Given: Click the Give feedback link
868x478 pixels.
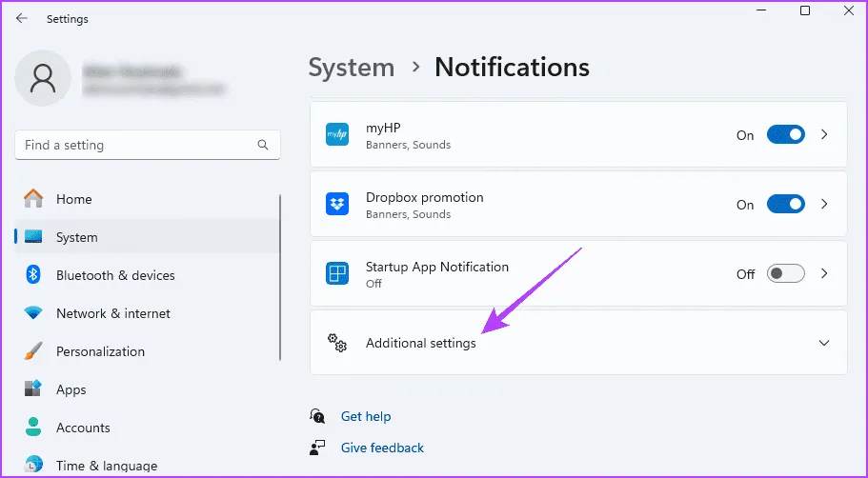Looking at the screenshot, I should [x=382, y=448].
